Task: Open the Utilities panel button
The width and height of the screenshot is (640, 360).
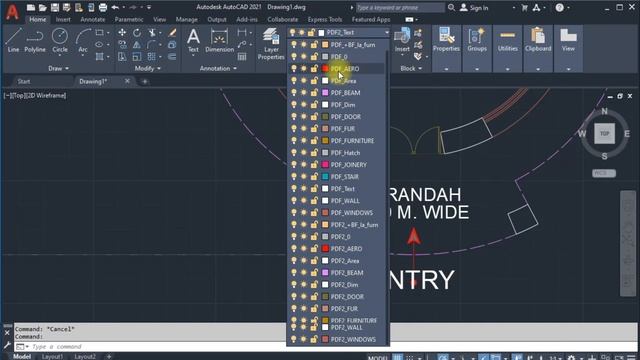Action: pos(507,40)
